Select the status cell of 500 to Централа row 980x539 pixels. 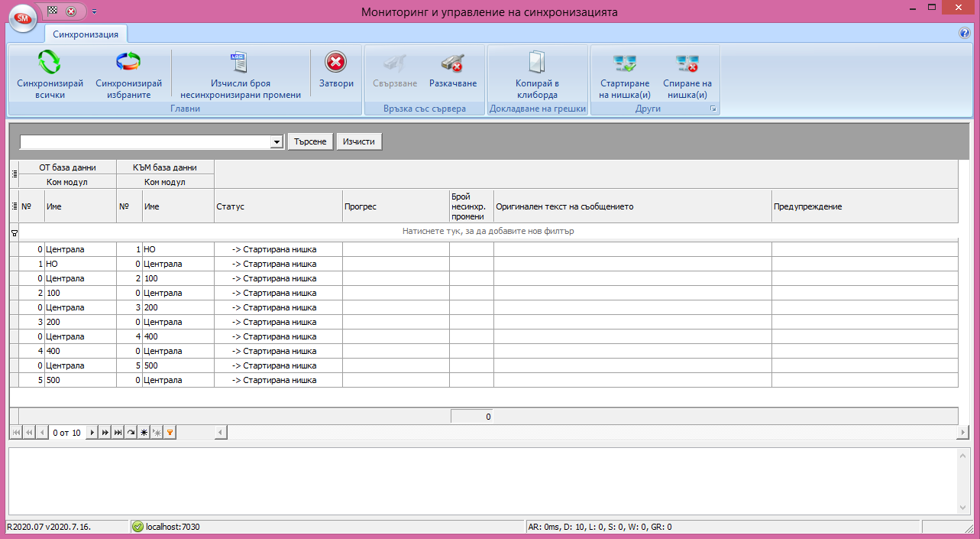[278, 380]
